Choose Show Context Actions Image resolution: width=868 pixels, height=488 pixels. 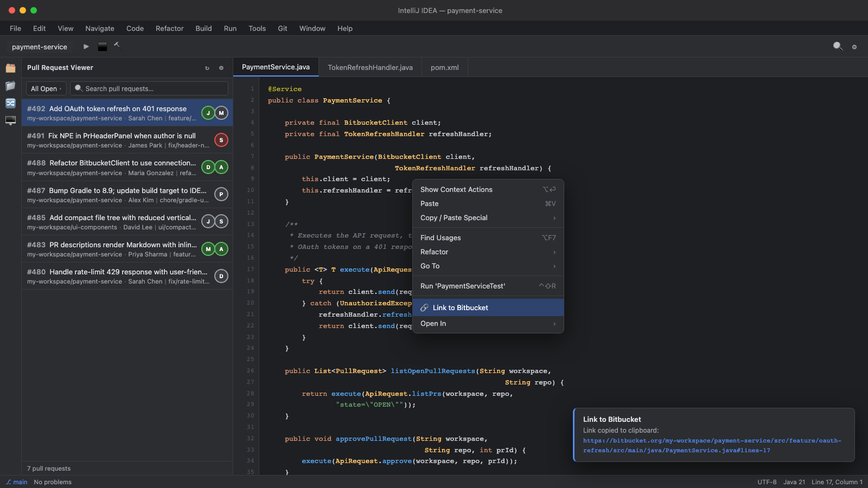(488, 189)
